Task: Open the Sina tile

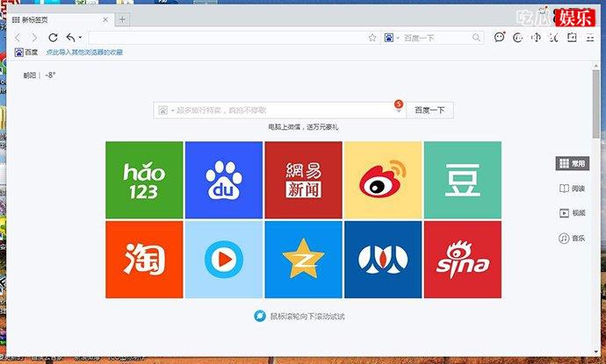Action: 463,260
